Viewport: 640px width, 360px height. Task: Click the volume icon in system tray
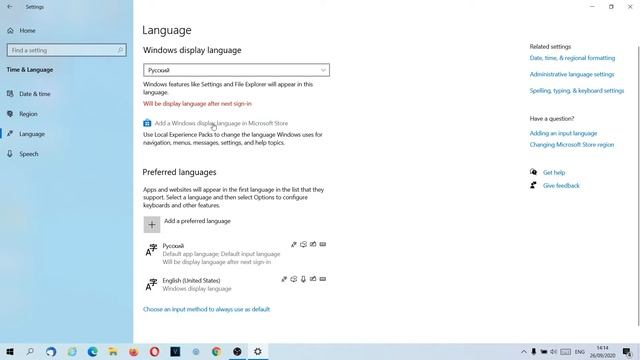553,352
